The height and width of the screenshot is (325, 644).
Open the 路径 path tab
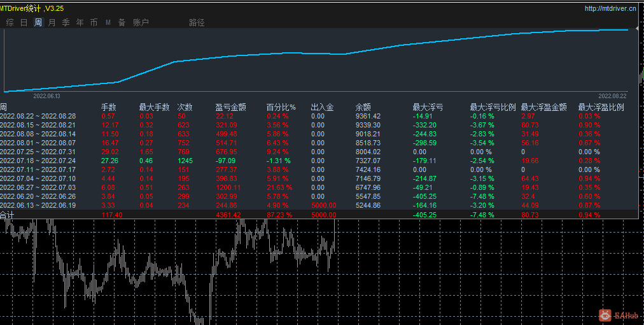coord(197,23)
